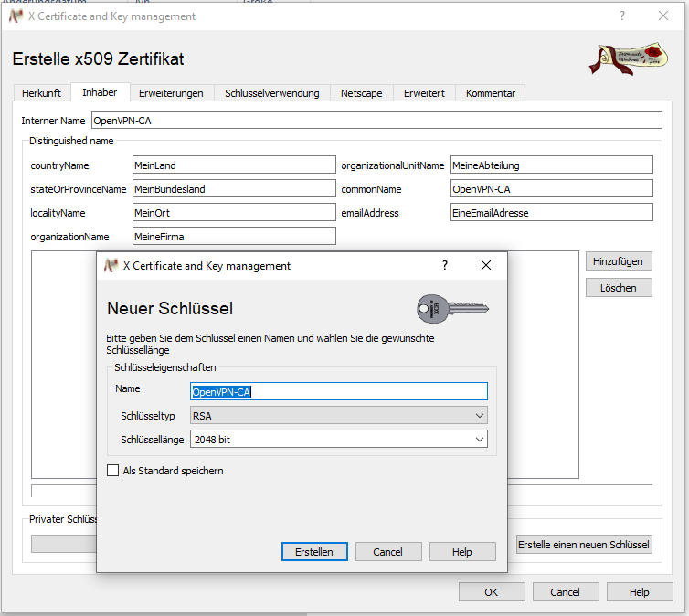
Task: Open the Erweiterungen tab
Action: click(170, 93)
